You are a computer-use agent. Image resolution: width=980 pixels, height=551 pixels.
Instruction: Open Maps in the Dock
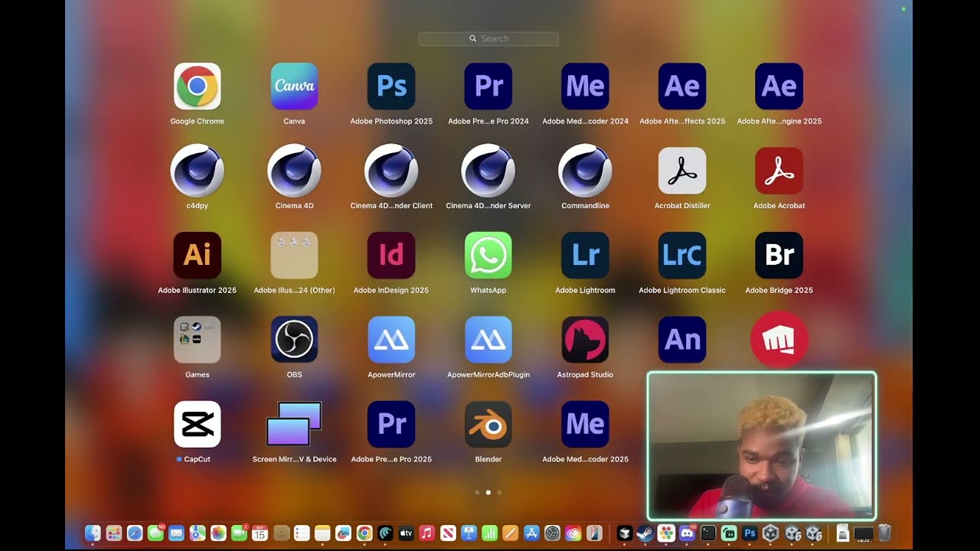click(x=198, y=533)
